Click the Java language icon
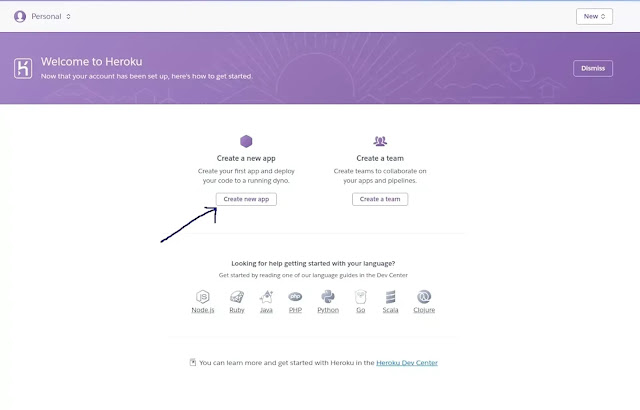This screenshot has width=640, height=410. pyautogui.click(x=266, y=297)
